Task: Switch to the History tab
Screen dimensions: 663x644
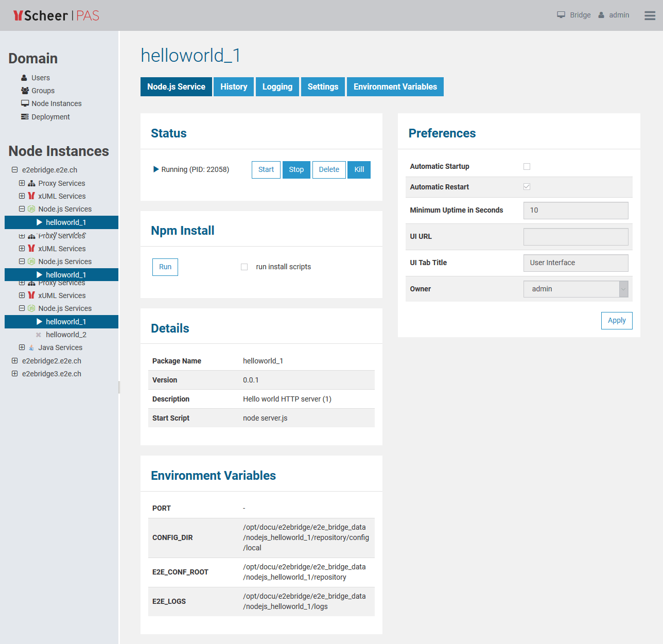Action: point(234,87)
